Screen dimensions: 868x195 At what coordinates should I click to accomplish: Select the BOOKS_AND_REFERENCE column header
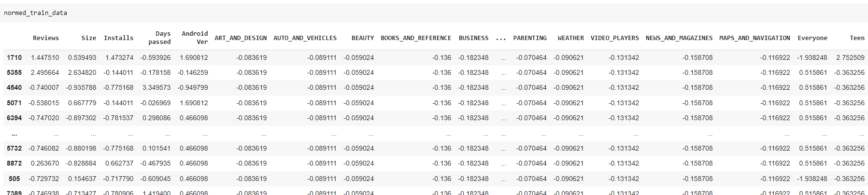(x=415, y=38)
